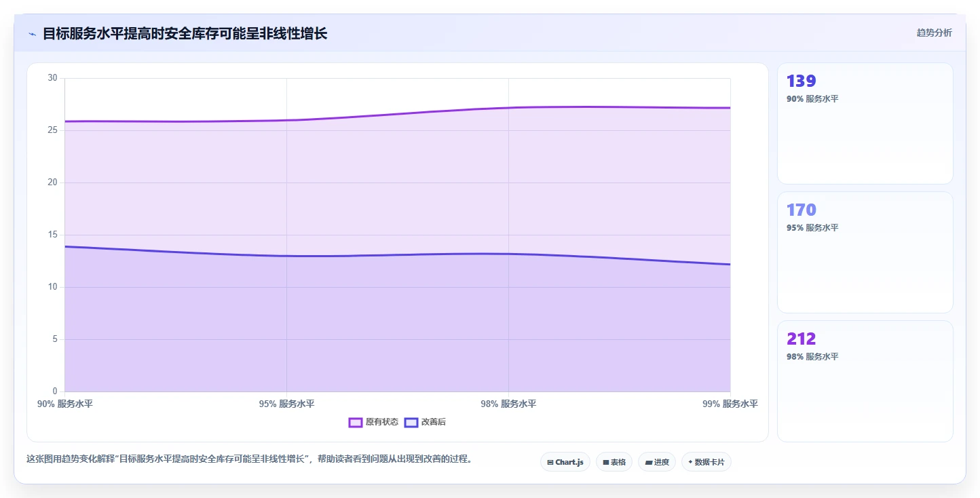Click the Chart.js tag
The width and height of the screenshot is (980, 498).
565,462
